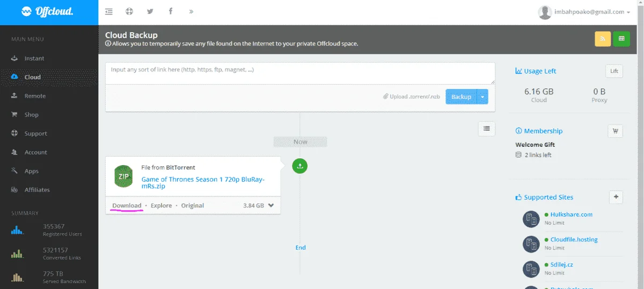Click the Welcome Gift membership text
The width and height of the screenshot is (644, 289).
click(x=535, y=145)
